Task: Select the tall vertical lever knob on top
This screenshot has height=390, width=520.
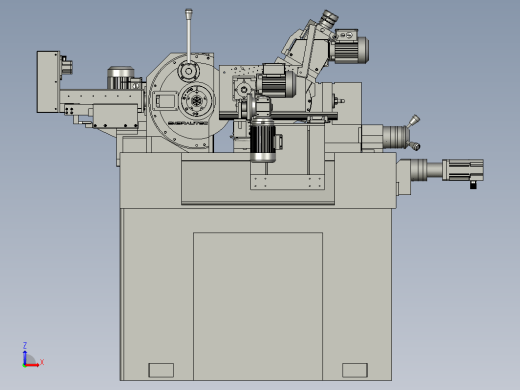Action: [x=189, y=13]
